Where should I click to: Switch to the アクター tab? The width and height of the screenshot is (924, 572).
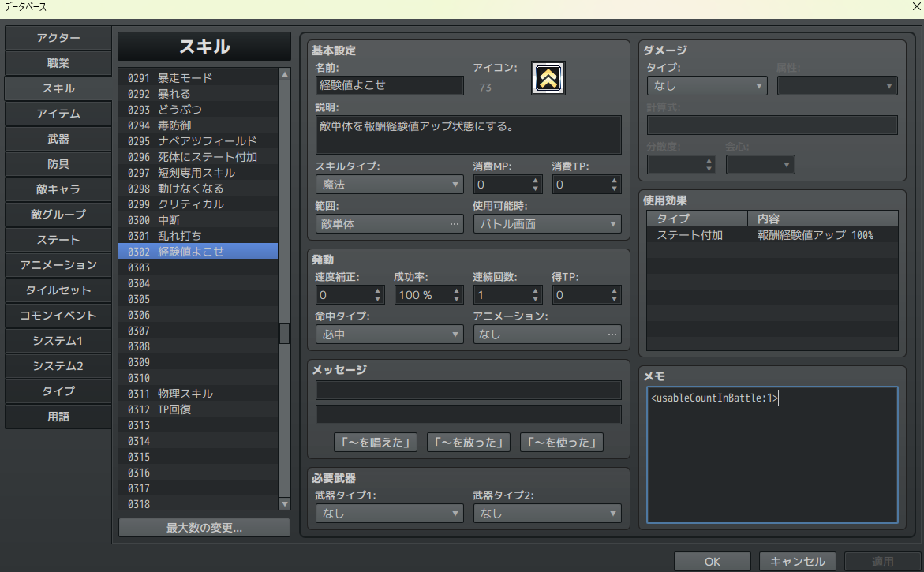(x=58, y=38)
